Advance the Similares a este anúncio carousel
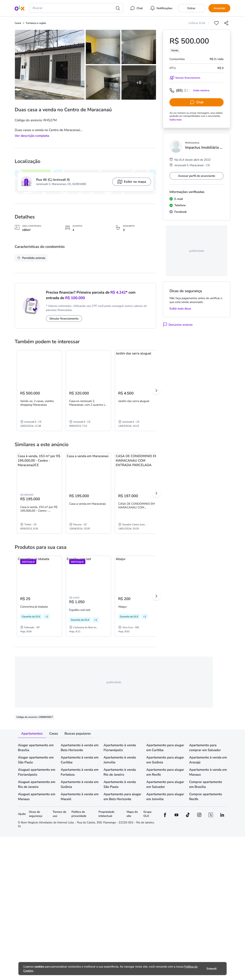The image size is (245, 980). [156, 493]
